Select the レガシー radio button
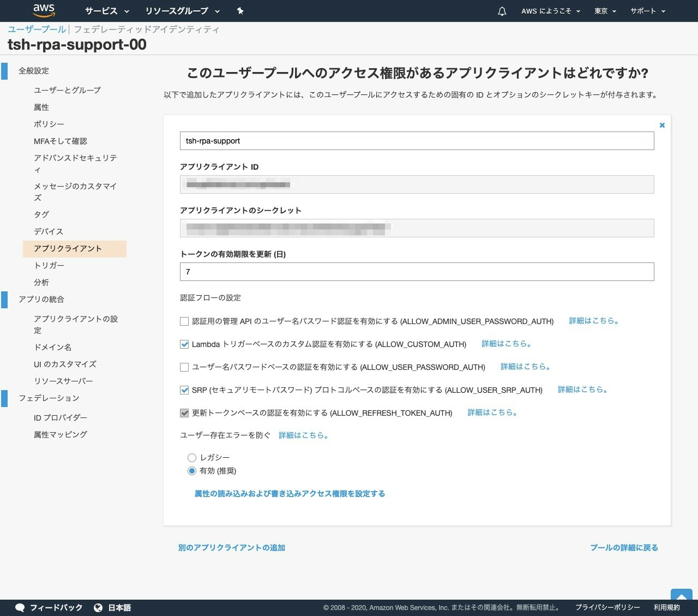This screenshot has height=616, width=698. tap(191, 458)
